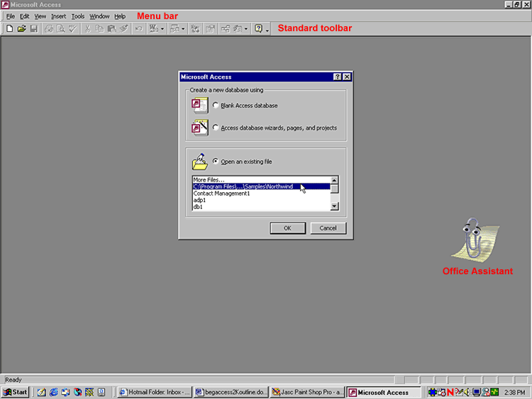This screenshot has height=399, width=532.
Task: Click the file list scrollbar down arrow
Action: tap(335, 207)
